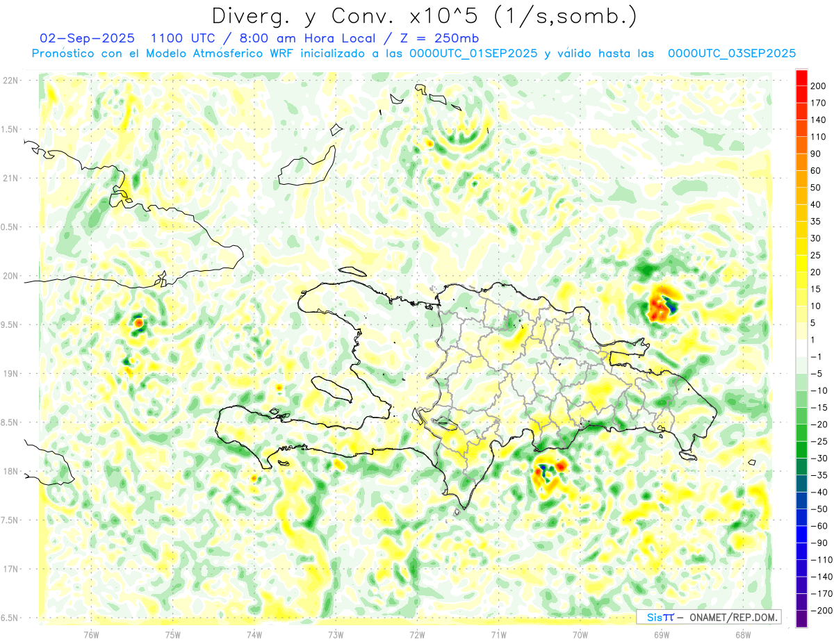
Task: Click the '20N' latitude label
Action: (x=10, y=276)
